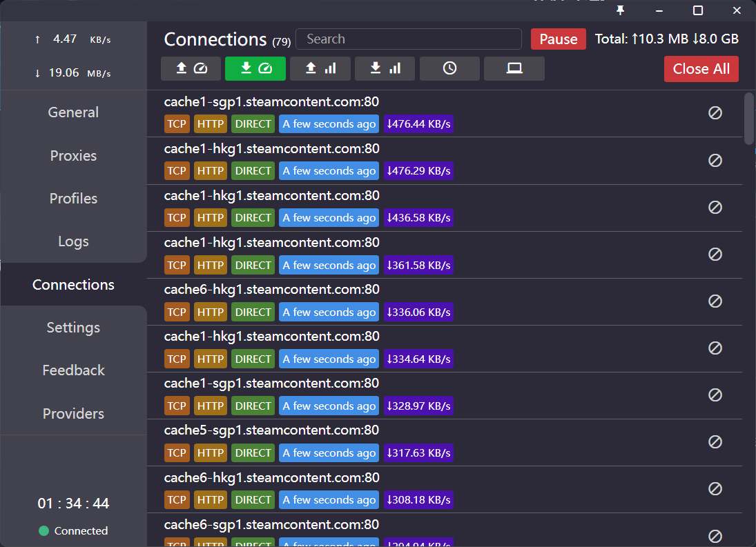Open the Providers page
This screenshot has width=756, height=547.
73,414
